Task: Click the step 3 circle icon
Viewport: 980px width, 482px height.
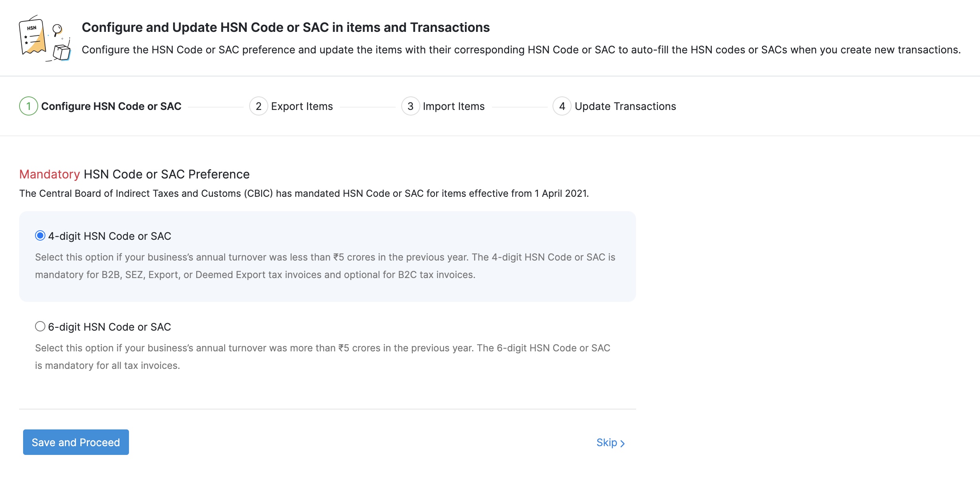Action: tap(411, 106)
